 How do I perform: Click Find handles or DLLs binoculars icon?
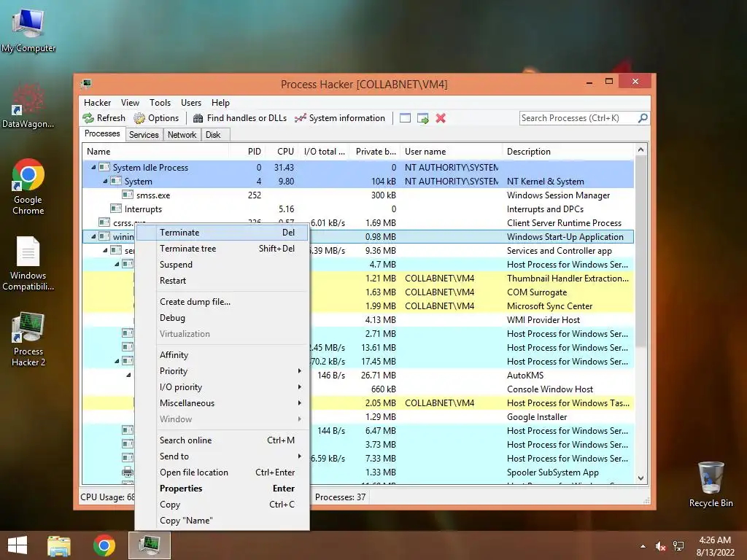click(x=198, y=118)
